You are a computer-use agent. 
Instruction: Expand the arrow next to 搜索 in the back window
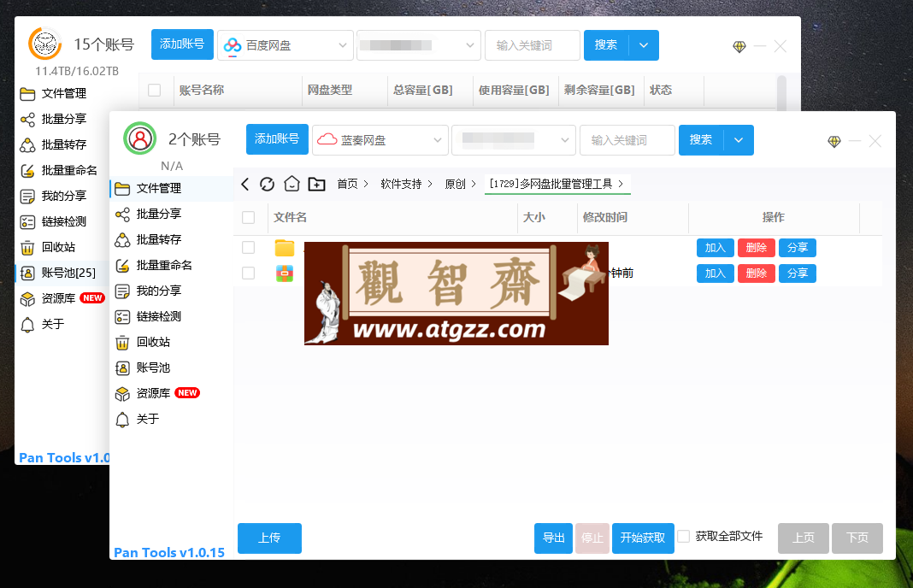644,45
